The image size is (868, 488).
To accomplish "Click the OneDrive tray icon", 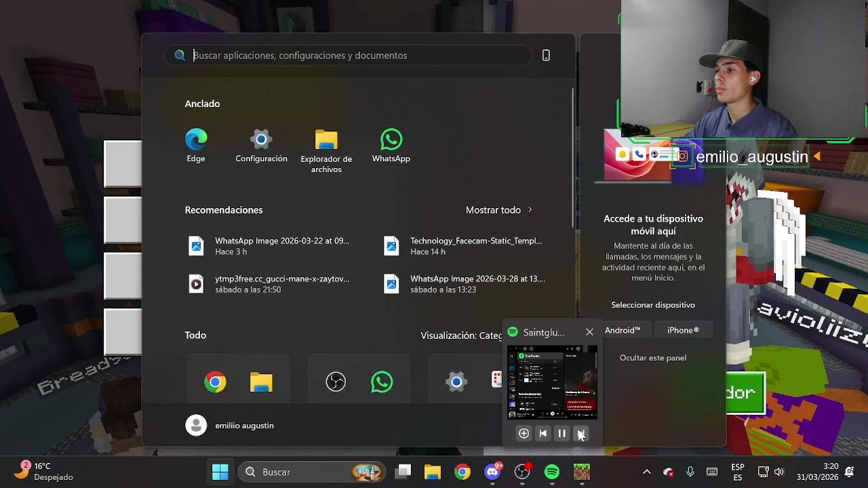I will pyautogui.click(x=669, y=472).
